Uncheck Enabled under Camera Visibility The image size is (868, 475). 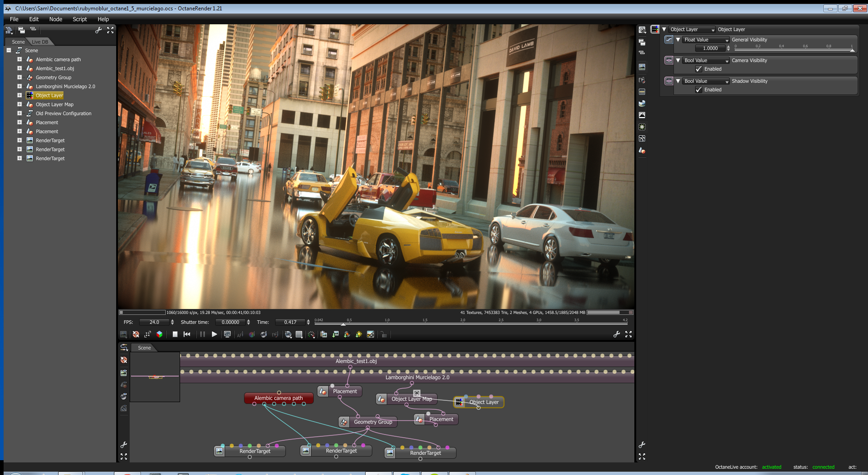pos(699,69)
